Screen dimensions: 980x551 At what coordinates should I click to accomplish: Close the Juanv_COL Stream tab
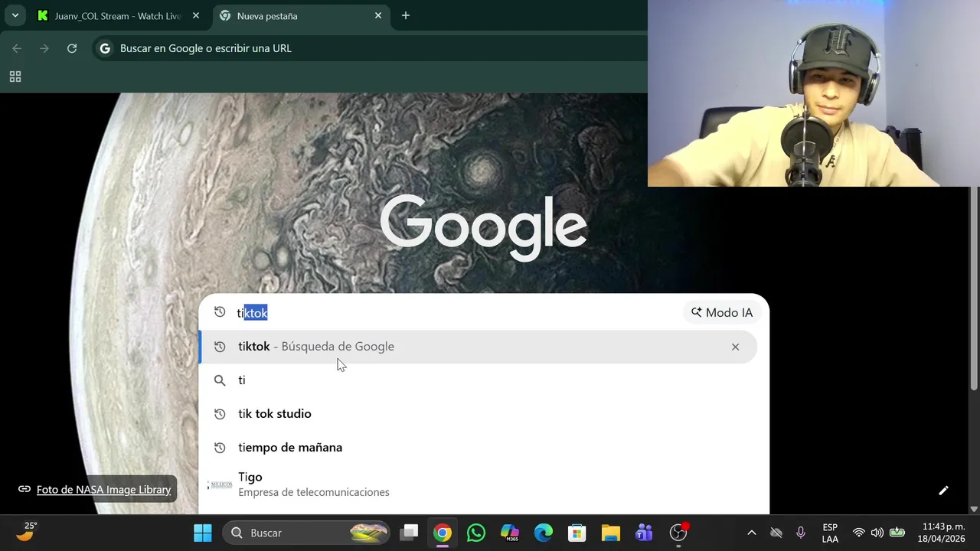click(x=195, y=15)
